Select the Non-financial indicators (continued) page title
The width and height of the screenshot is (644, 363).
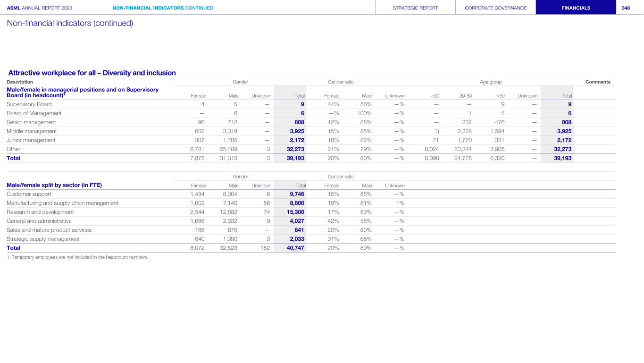[70, 23]
